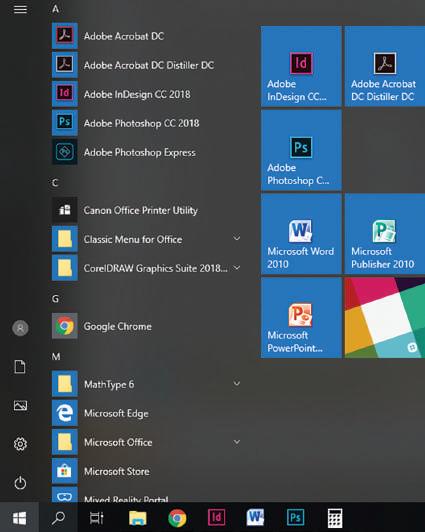Open Adobe Acrobat DC from app list
This screenshot has width=425, height=532.
(146, 36)
